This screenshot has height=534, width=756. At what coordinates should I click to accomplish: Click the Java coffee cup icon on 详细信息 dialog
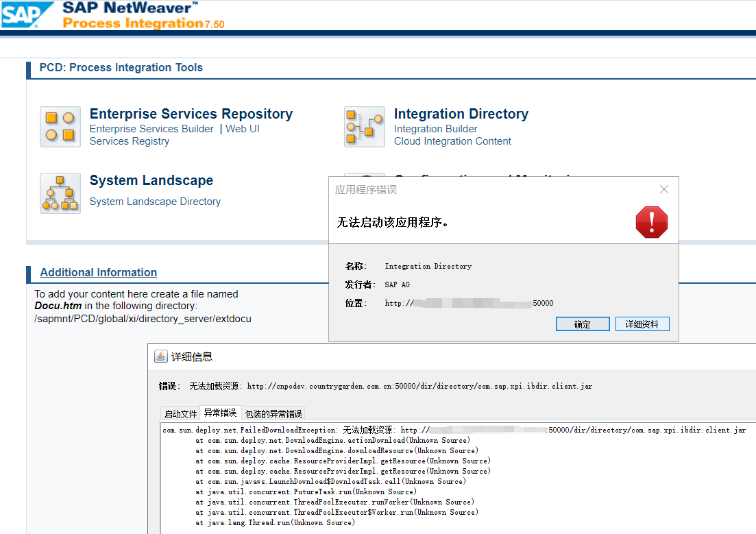tap(160, 355)
